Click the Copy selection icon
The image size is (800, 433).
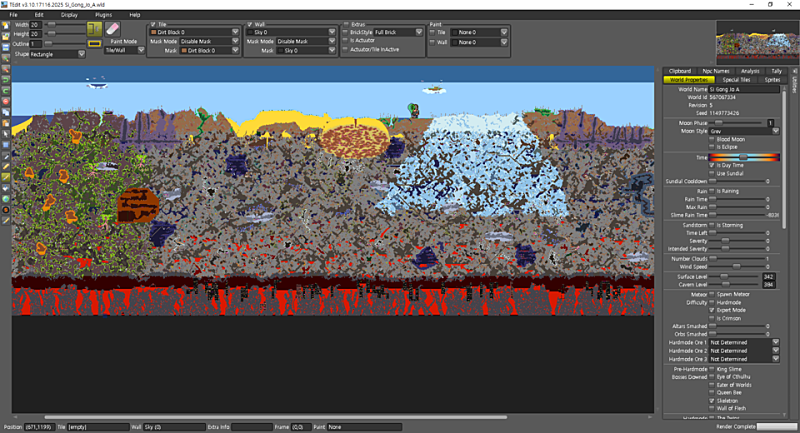[x=6, y=112]
